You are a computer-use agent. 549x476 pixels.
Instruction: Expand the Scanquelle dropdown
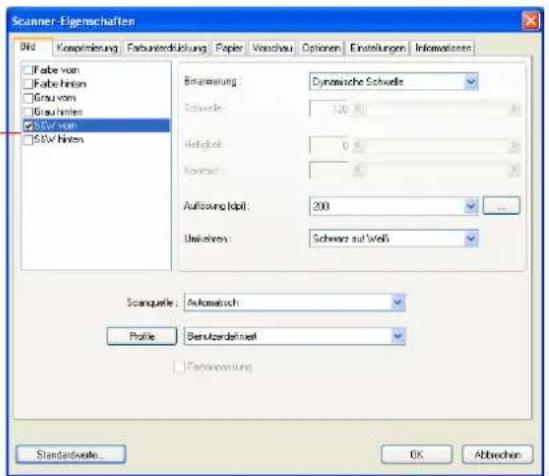tap(294, 302)
